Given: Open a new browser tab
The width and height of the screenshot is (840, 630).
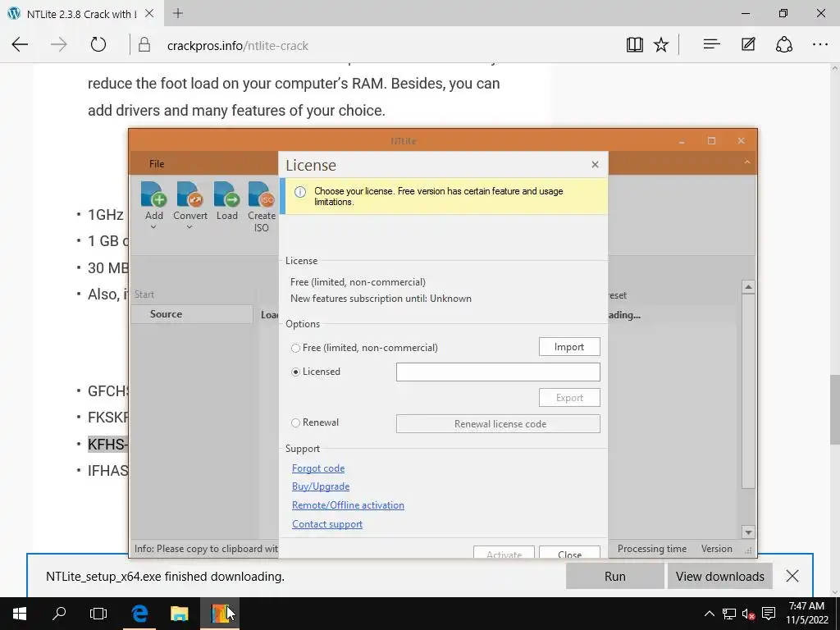Looking at the screenshot, I should tap(178, 13).
